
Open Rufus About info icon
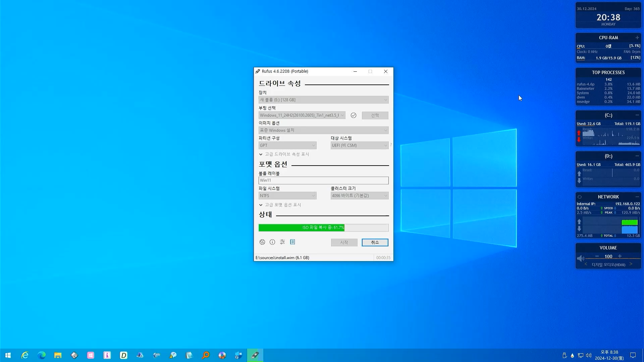(272, 242)
